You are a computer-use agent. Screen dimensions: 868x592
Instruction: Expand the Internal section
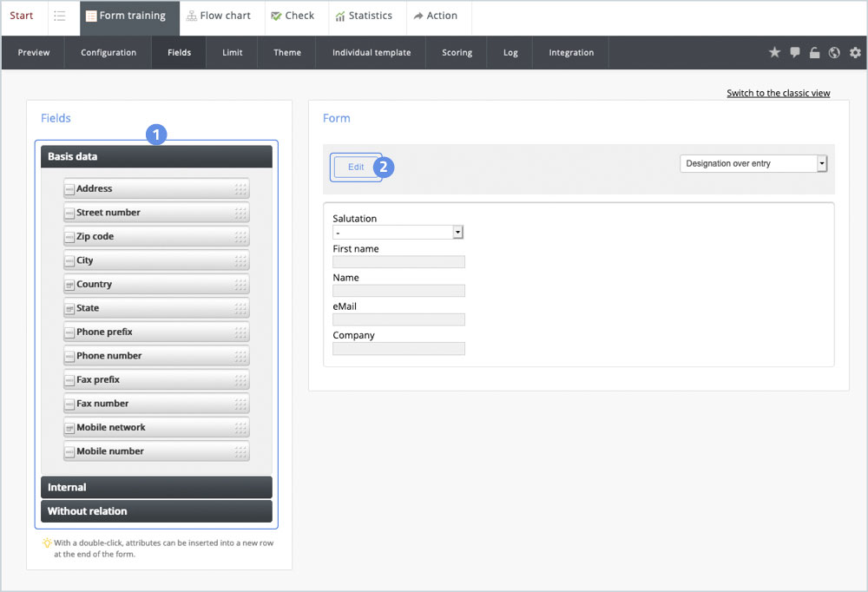(x=156, y=487)
